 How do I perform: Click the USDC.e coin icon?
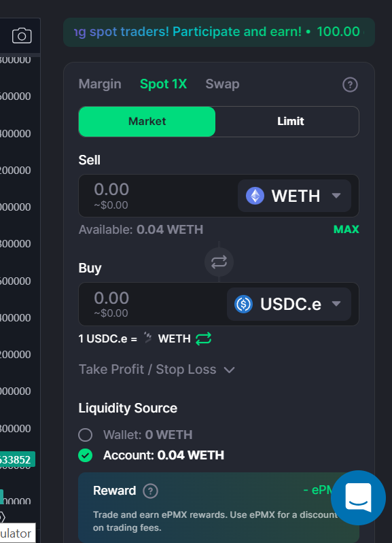click(243, 304)
